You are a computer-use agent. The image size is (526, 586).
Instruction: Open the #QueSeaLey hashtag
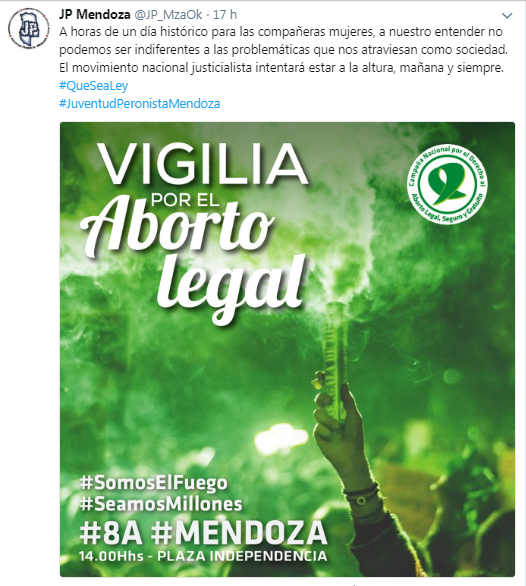tap(93, 86)
